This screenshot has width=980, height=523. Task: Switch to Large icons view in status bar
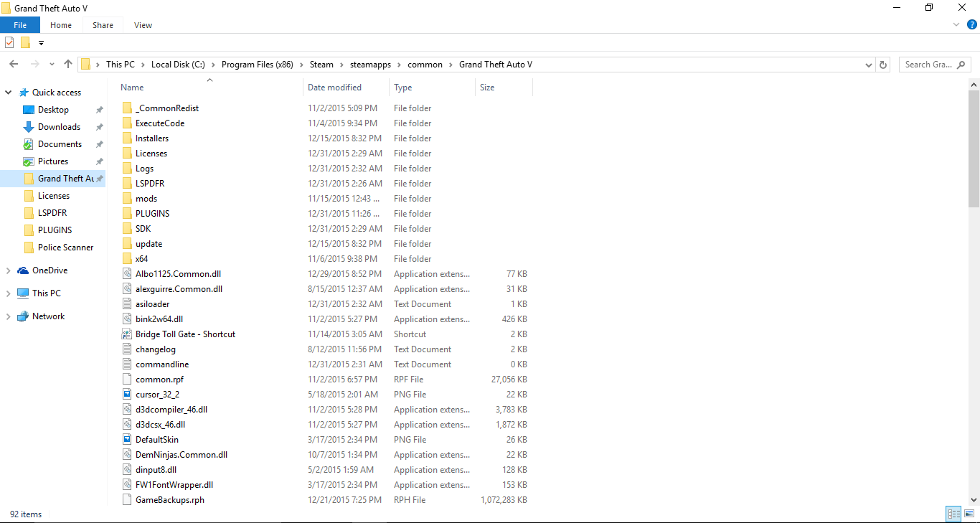(x=969, y=514)
